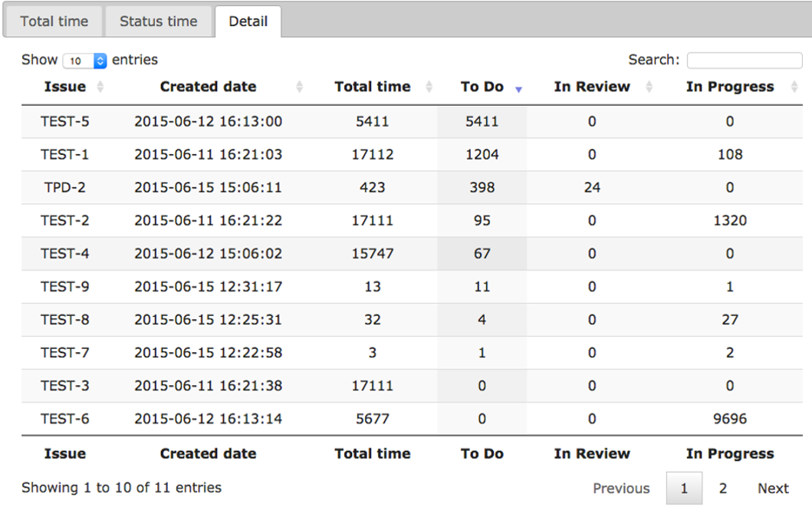
Task: Open the Show entries count dropdown
Action: pos(84,61)
